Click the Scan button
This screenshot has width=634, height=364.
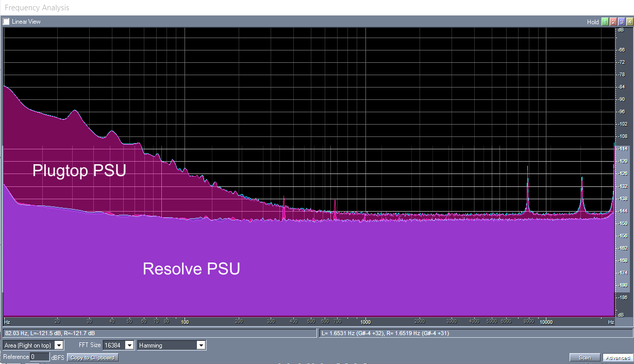(585, 357)
